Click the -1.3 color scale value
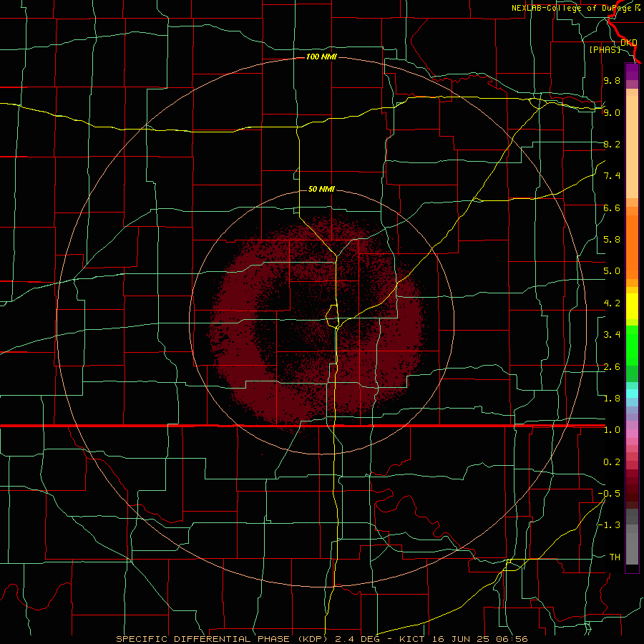644x644 pixels. (609, 525)
